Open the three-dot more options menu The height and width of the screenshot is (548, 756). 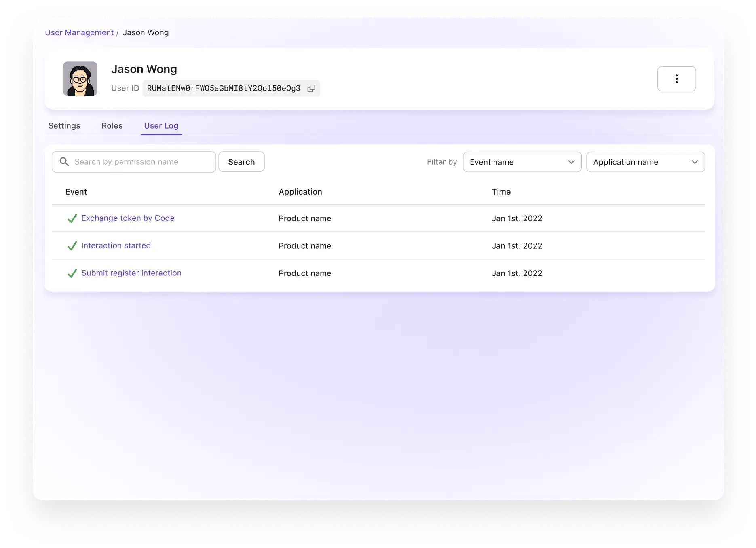pos(676,79)
